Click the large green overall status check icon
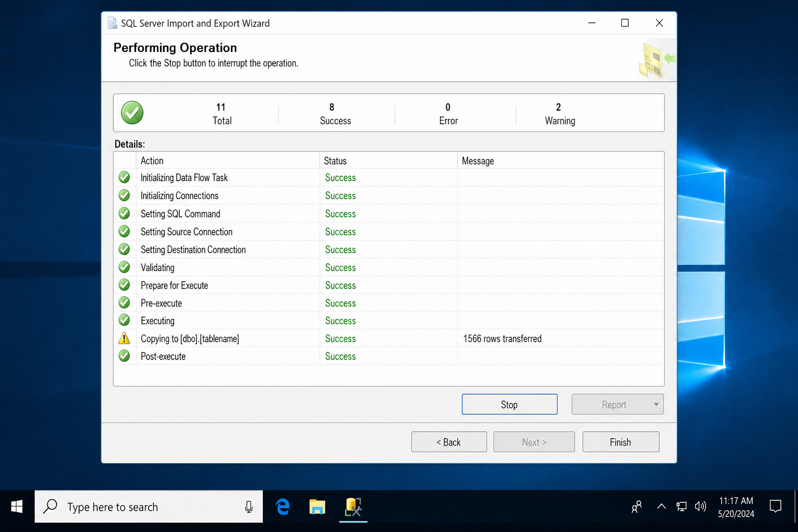 point(132,113)
